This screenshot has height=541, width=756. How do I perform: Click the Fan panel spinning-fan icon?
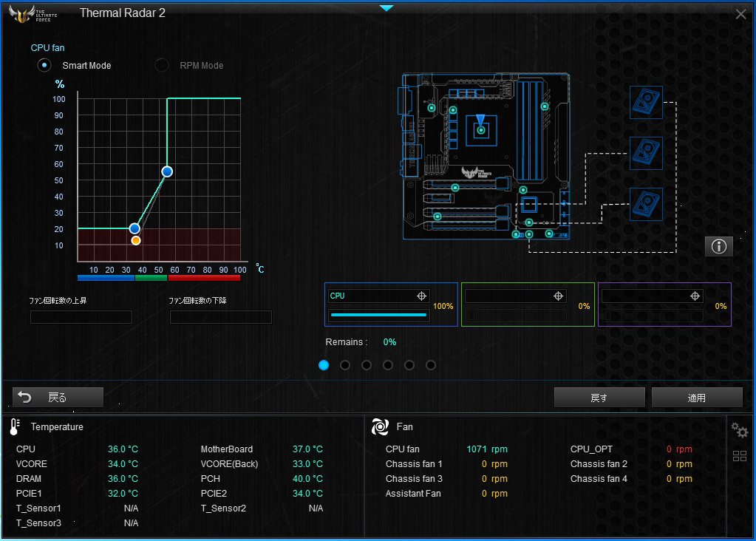pos(380,426)
